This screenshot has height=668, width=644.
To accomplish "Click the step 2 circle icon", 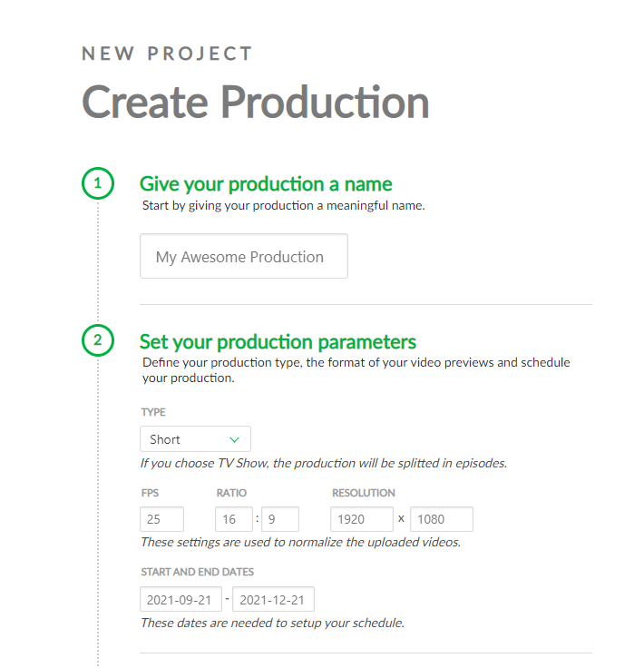I will (97, 340).
